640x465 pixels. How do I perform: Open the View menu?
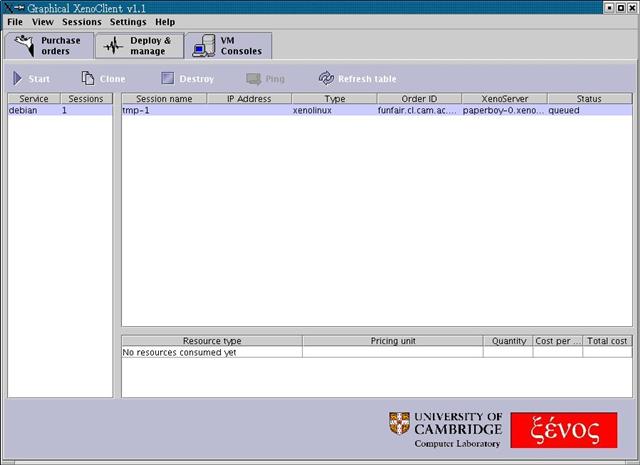click(x=43, y=21)
